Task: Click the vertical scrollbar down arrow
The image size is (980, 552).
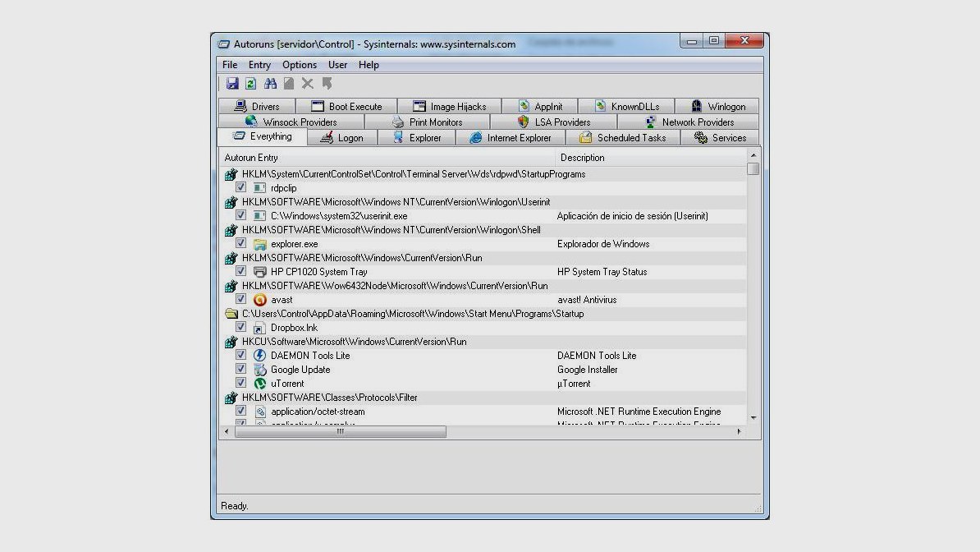Action: coord(753,417)
